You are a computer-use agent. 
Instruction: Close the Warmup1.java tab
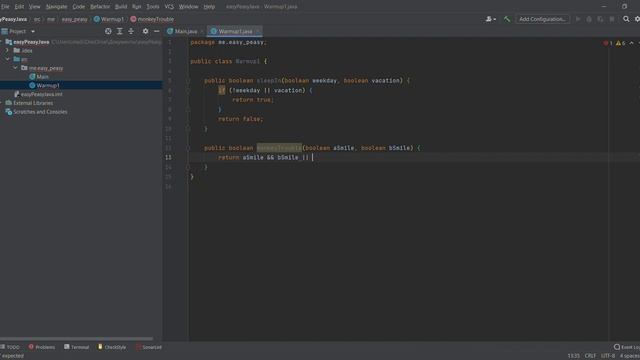(x=258, y=31)
